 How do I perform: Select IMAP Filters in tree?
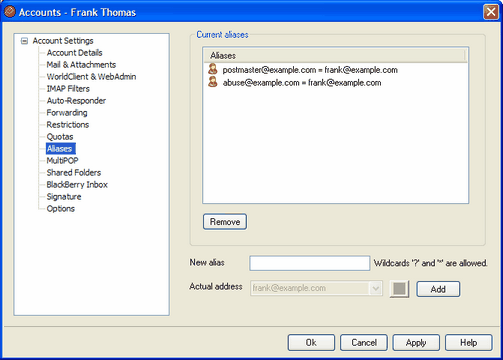pos(68,89)
